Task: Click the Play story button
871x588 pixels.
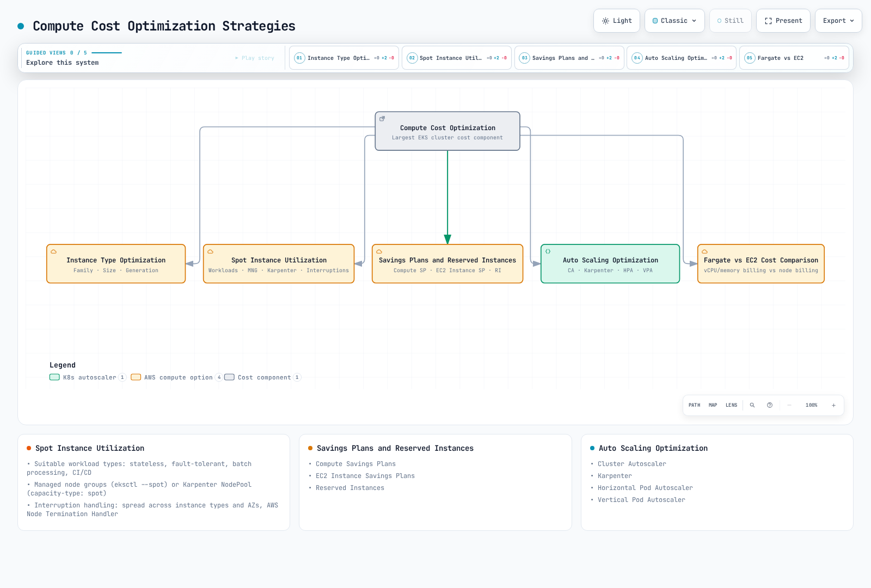Action: (255, 58)
